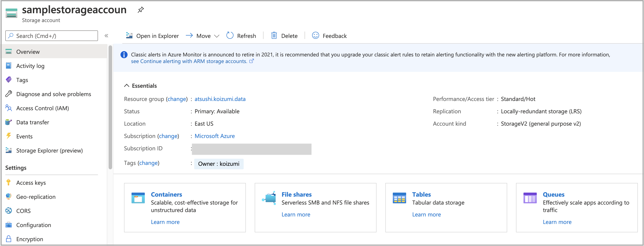Screen dimensions: 644x246
Task: Click the Feedback smiley icon
Action: (x=315, y=35)
